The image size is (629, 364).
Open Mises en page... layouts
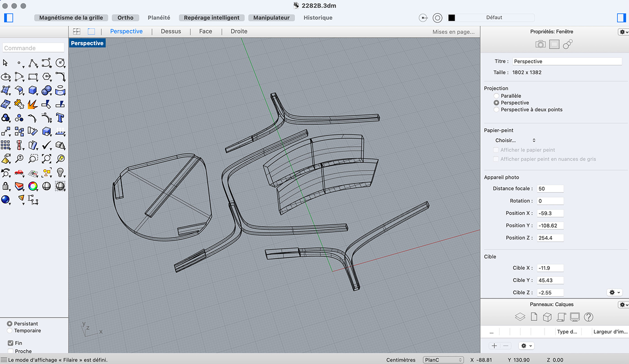[x=453, y=32]
